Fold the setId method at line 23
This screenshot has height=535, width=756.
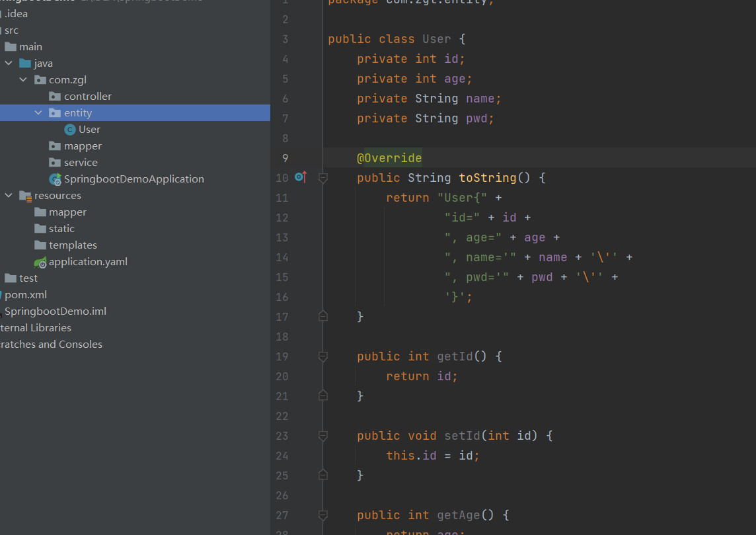323,436
